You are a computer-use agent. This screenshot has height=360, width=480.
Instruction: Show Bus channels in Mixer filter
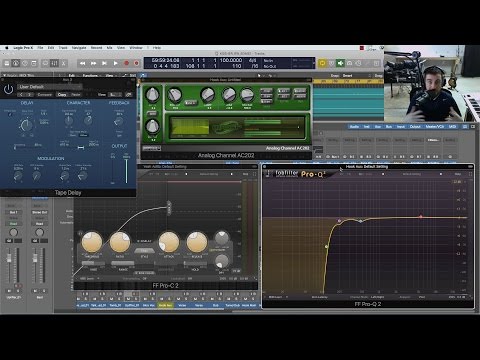click(389, 127)
